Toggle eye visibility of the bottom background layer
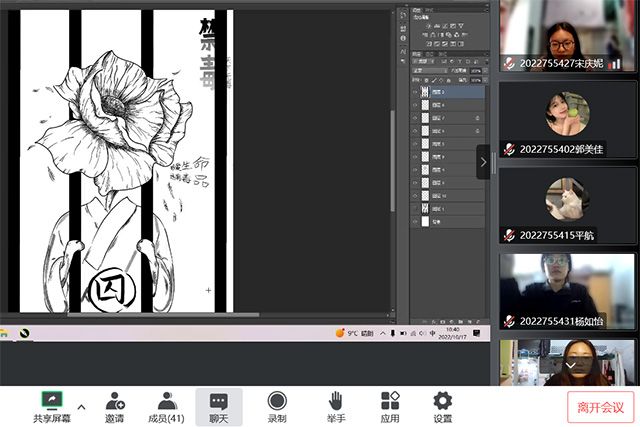 click(x=415, y=221)
